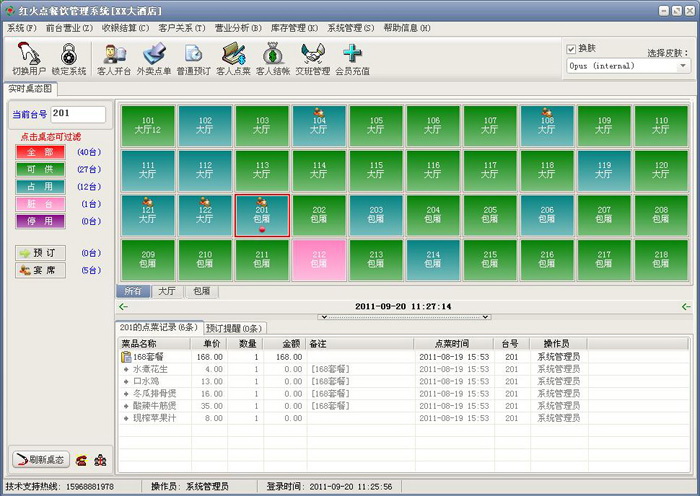Switch to the 预订提醒 tab
This screenshot has height=496, width=700.
(234, 328)
